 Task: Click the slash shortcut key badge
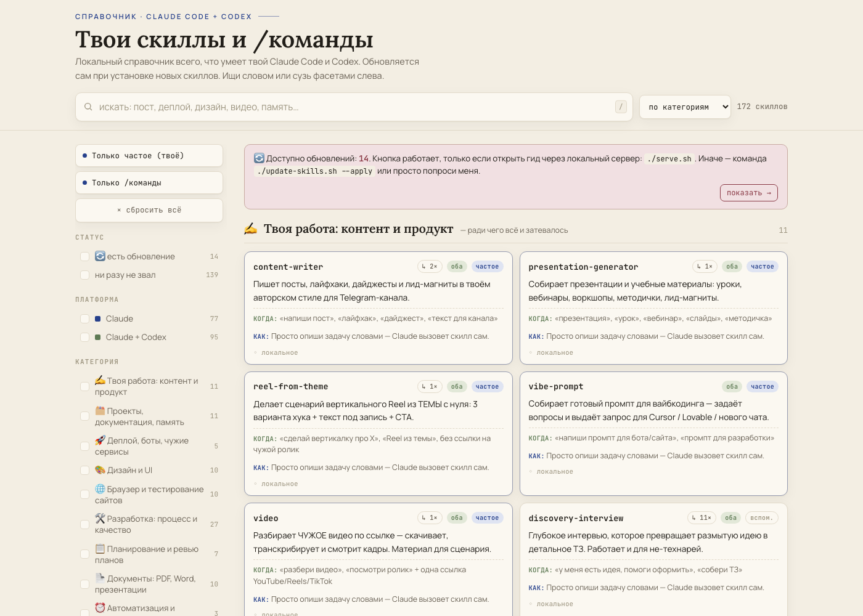pos(621,107)
